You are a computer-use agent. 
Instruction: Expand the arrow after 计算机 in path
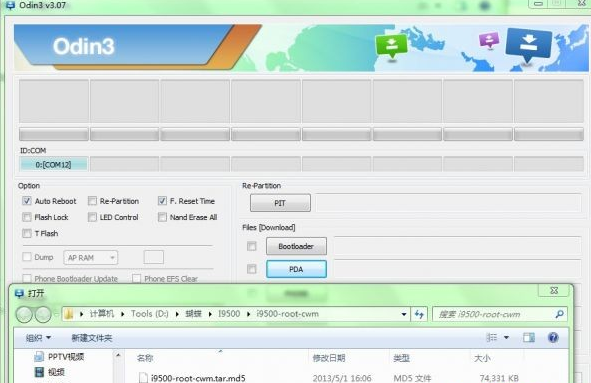tap(122, 314)
